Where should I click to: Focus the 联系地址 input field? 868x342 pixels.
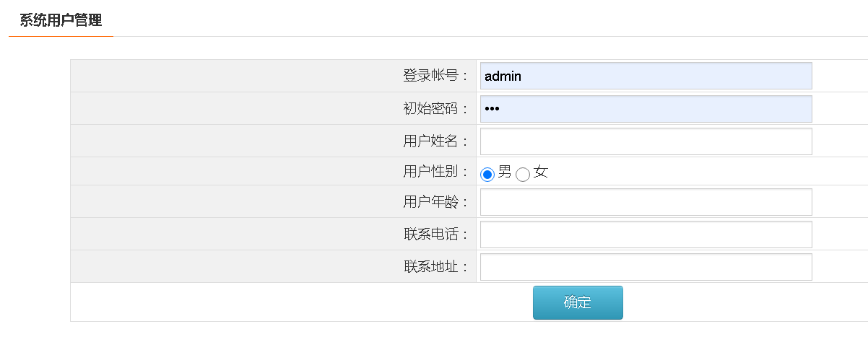click(646, 267)
